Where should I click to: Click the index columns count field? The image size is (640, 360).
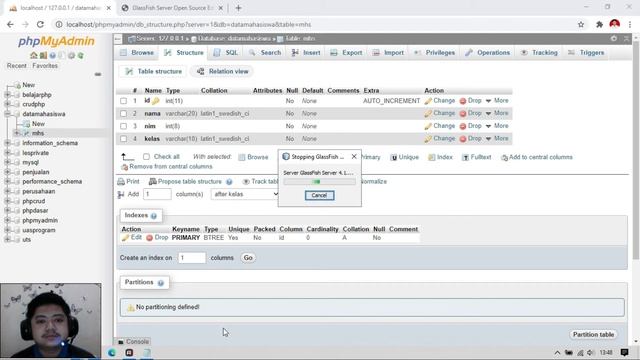pyautogui.click(x=191, y=258)
